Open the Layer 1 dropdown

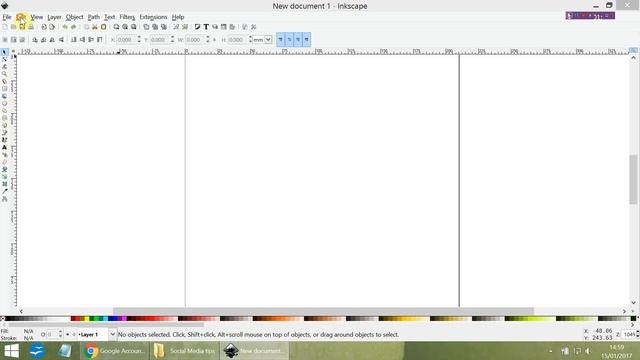pyautogui.click(x=97, y=335)
